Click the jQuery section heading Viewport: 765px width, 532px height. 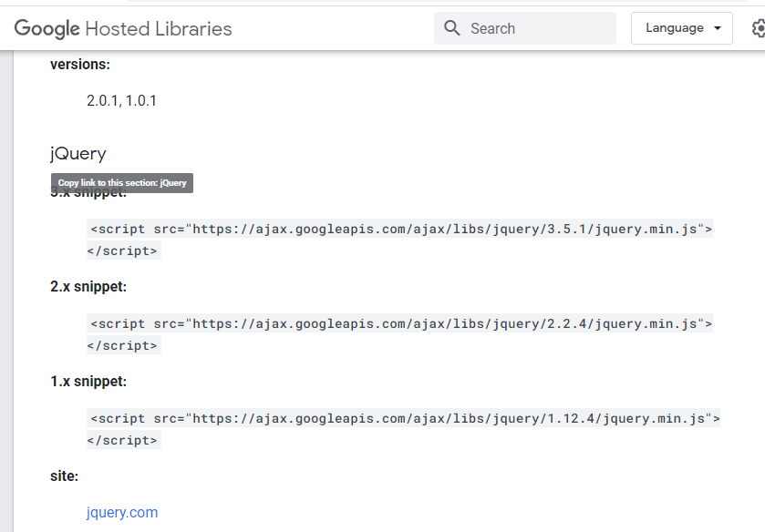(x=78, y=154)
